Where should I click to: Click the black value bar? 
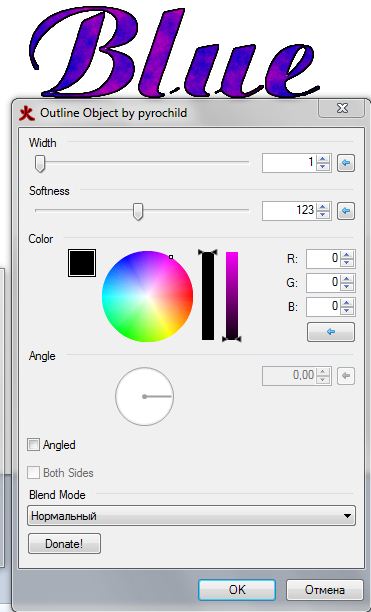208,296
